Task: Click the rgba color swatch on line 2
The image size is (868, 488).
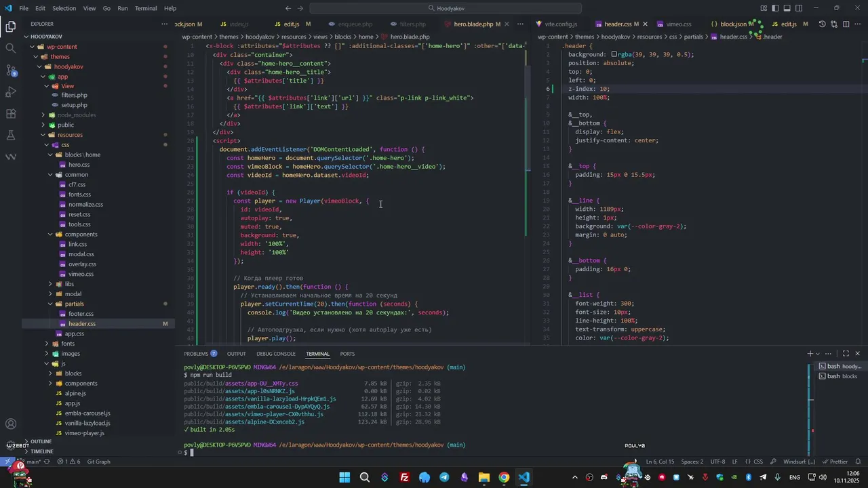Action: coord(614,54)
